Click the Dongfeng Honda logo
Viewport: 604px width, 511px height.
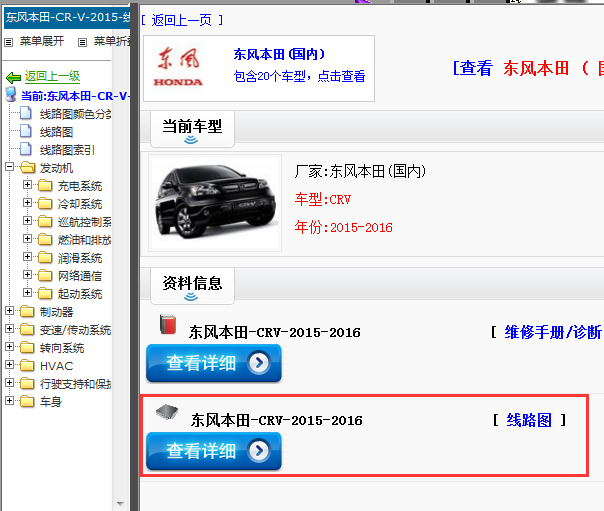coord(178,67)
